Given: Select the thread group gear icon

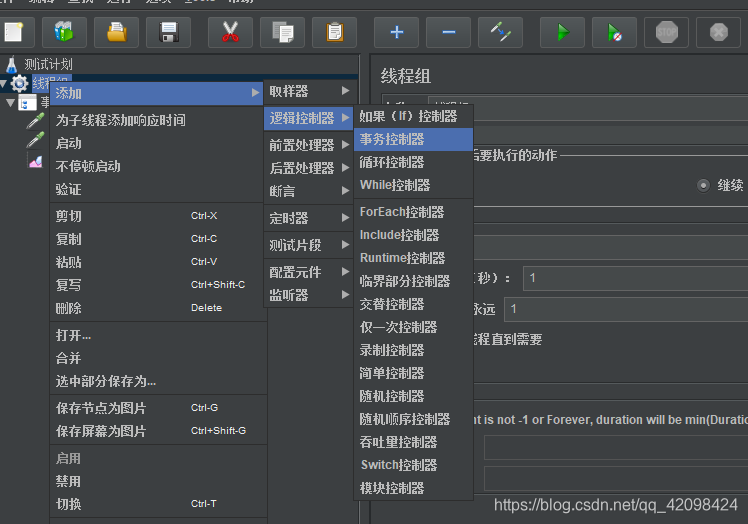Looking at the screenshot, I should click(20, 84).
